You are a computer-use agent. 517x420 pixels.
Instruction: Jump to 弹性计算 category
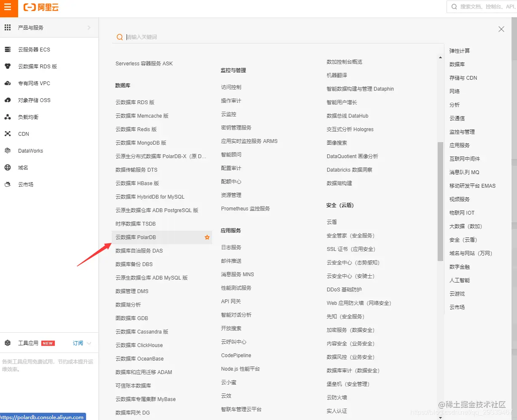[460, 51]
